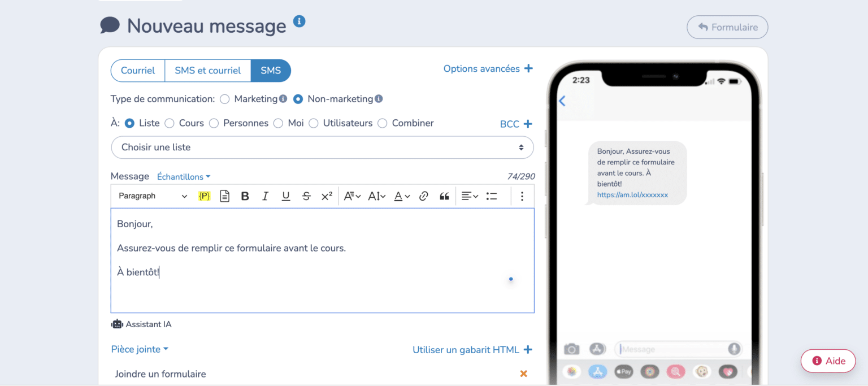This screenshot has height=386, width=868.
Task: Select the Liste recipient option
Action: [x=129, y=123]
